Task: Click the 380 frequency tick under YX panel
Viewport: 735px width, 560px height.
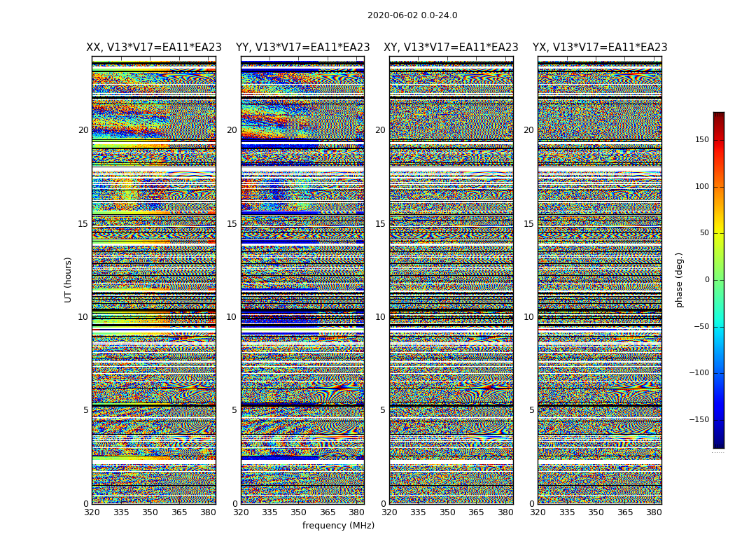Action: point(654,512)
